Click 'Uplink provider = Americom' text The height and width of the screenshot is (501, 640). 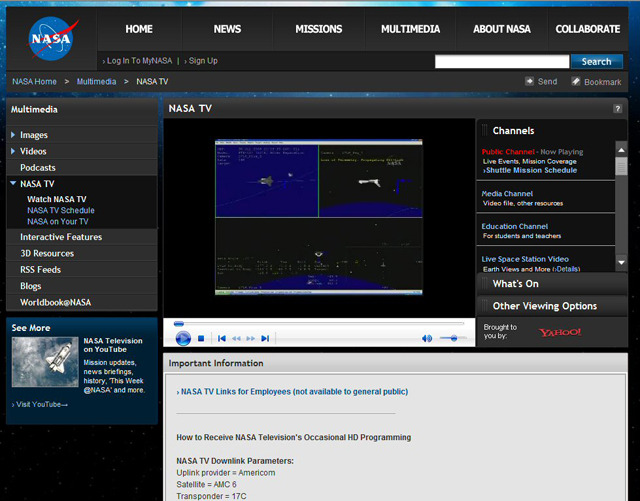coord(226,472)
